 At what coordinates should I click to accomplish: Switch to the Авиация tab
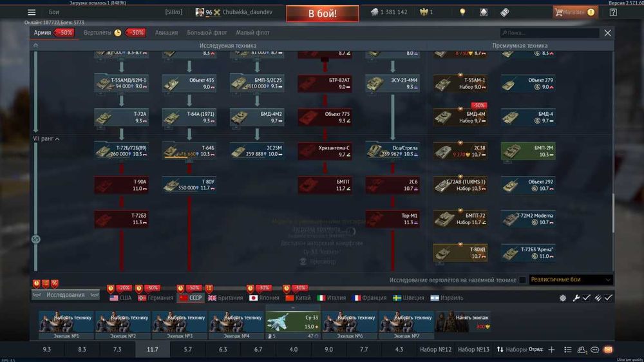[x=166, y=33]
